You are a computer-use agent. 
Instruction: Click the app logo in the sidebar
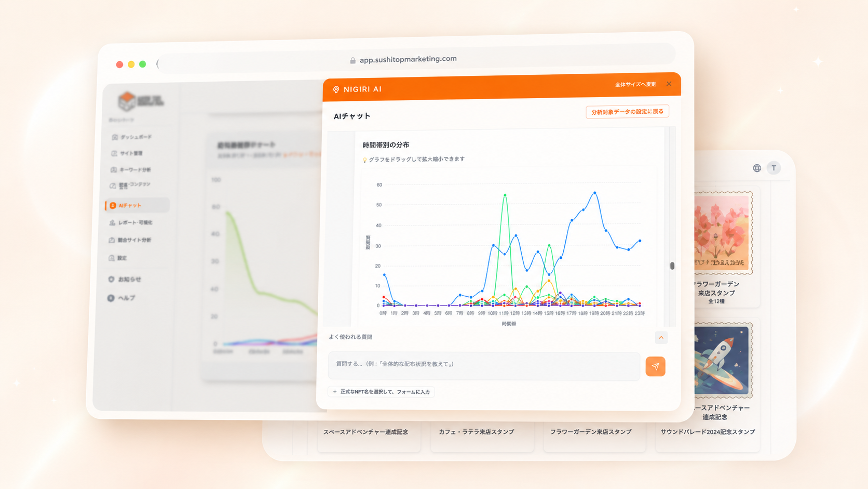[x=140, y=102]
